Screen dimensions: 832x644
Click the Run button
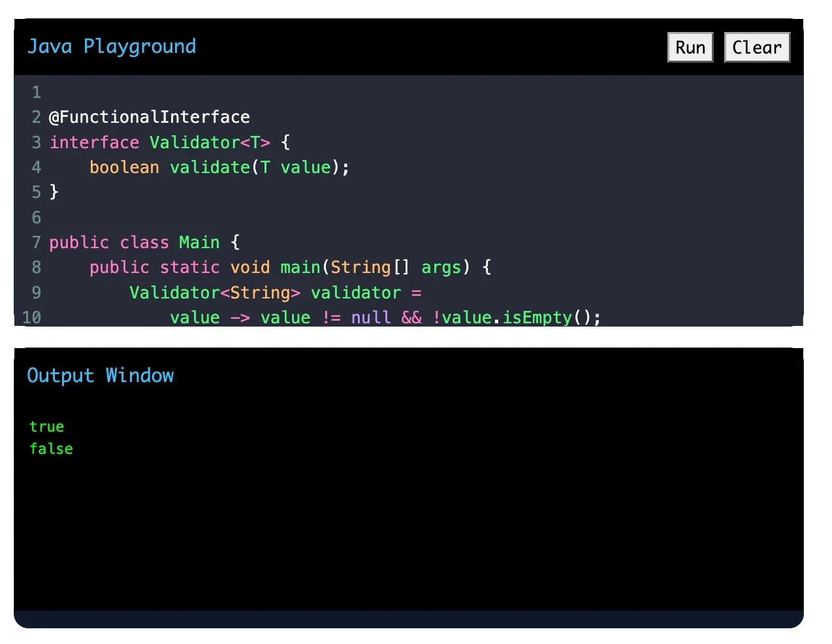(x=690, y=48)
